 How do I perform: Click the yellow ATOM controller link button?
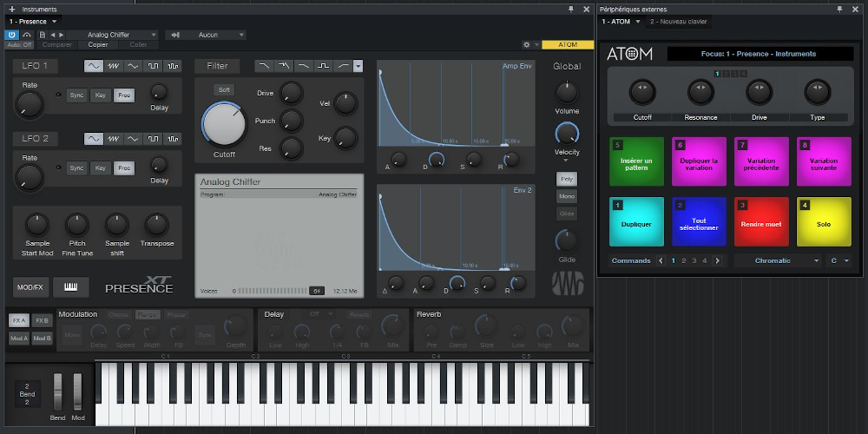coord(568,45)
